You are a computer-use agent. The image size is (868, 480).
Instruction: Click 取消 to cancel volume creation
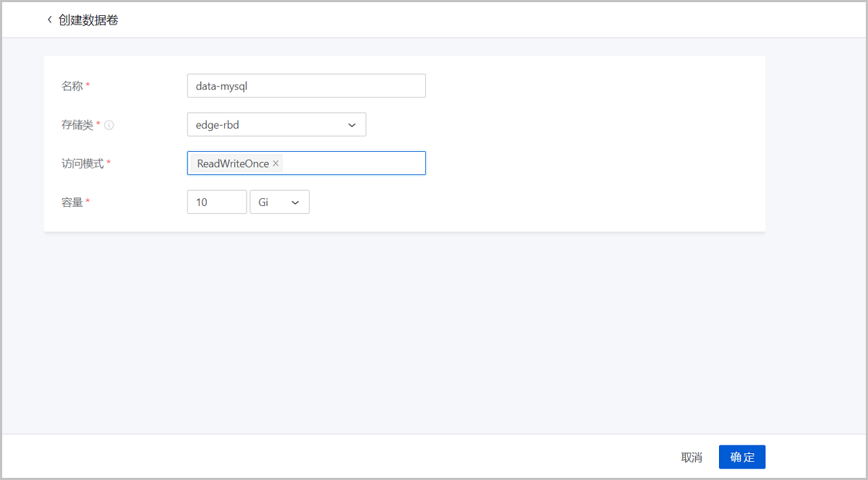[x=692, y=457]
